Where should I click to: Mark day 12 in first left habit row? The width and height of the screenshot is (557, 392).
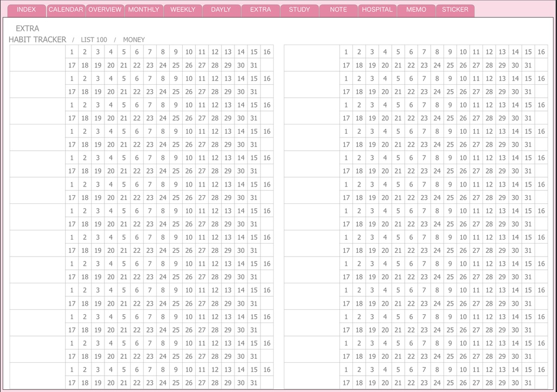click(215, 52)
